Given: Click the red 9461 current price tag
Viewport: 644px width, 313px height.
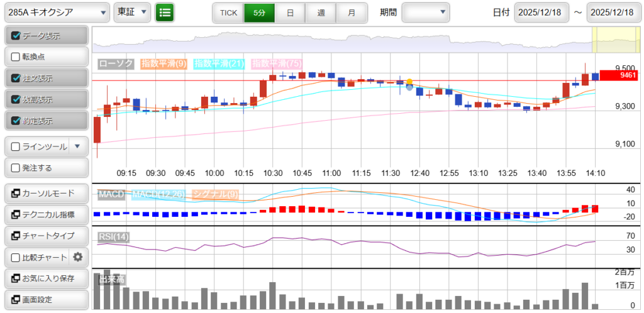Looking at the screenshot, I should coord(620,75).
